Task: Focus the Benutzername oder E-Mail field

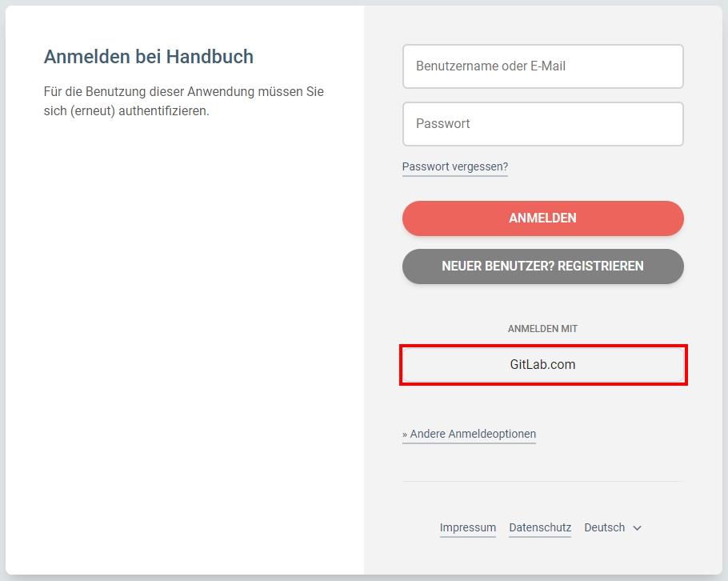Action: pos(542,66)
